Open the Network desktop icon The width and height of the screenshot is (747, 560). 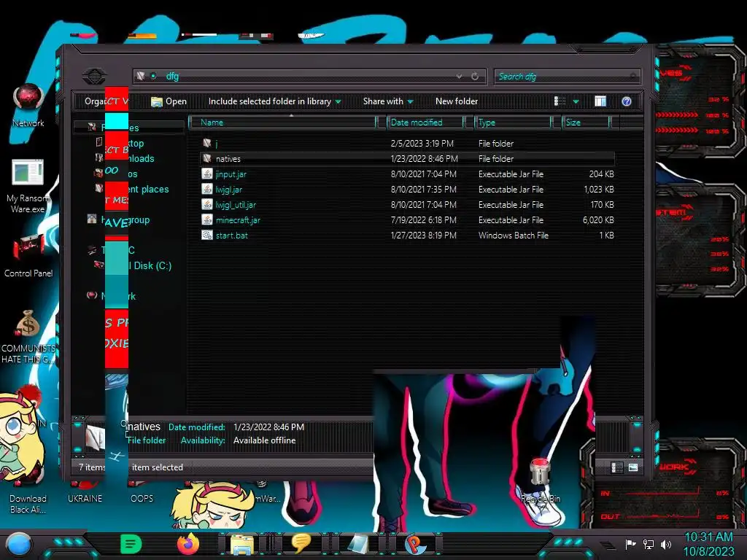click(x=28, y=106)
